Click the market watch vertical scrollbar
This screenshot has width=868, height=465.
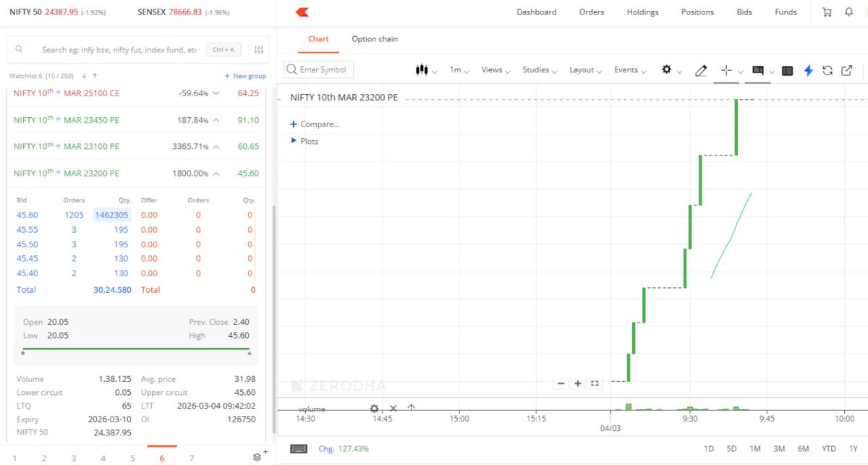tap(273, 318)
